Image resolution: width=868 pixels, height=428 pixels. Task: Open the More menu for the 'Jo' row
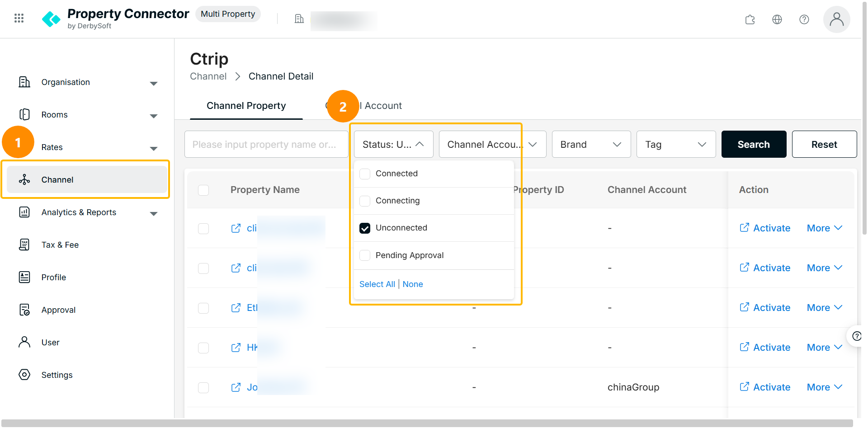coord(825,387)
